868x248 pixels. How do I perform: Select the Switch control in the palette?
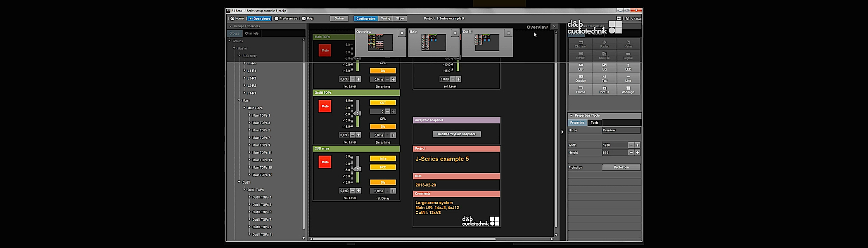(x=581, y=56)
